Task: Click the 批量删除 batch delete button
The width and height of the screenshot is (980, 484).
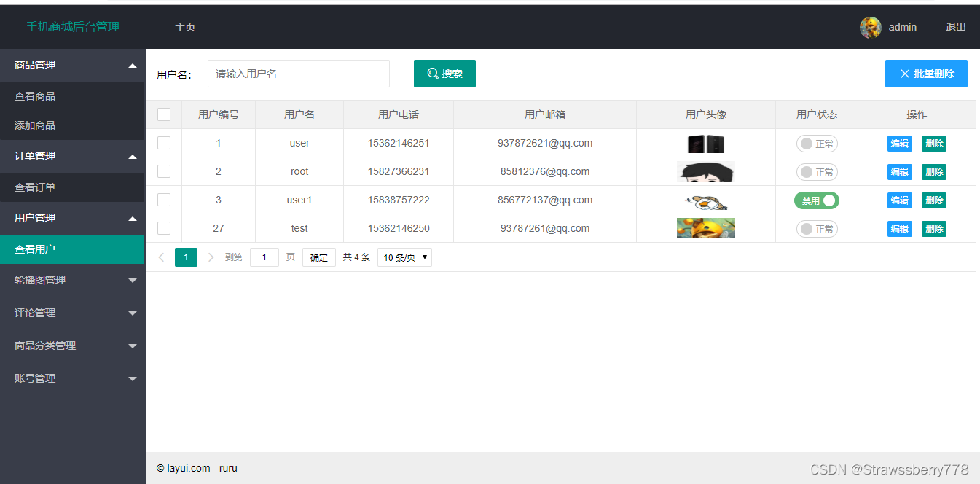Action: pyautogui.click(x=926, y=74)
